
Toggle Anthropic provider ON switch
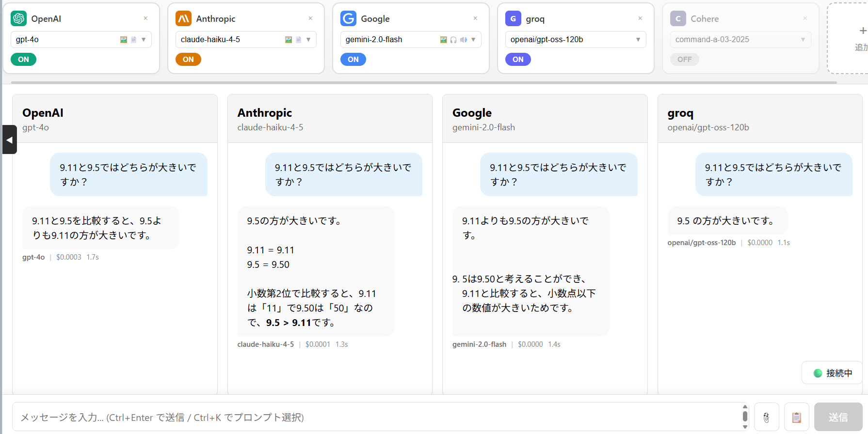188,59
